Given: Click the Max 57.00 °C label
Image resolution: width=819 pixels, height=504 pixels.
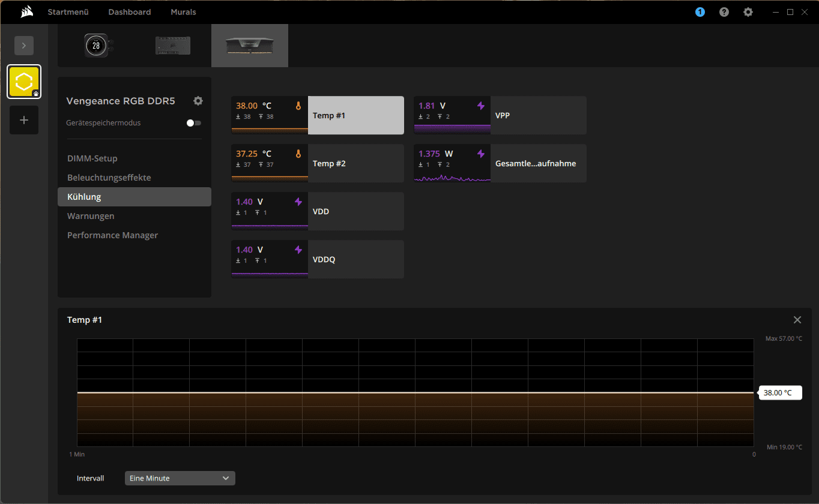Looking at the screenshot, I should pos(784,338).
